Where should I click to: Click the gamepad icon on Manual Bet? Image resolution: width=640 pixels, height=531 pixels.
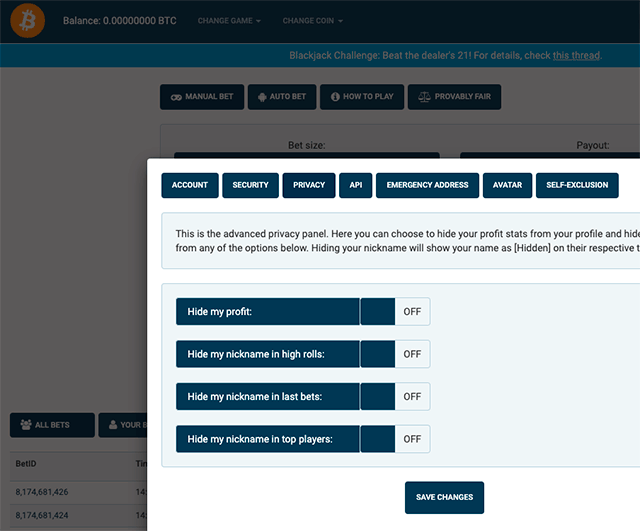176,97
